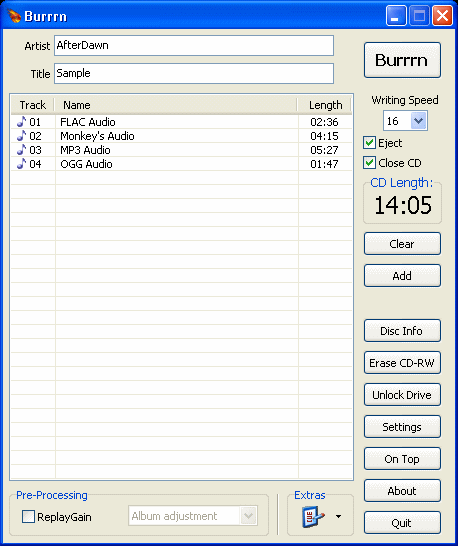The height and width of the screenshot is (546, 458).
Task: Click the music note icon of track 02
Action: [22, 136]
